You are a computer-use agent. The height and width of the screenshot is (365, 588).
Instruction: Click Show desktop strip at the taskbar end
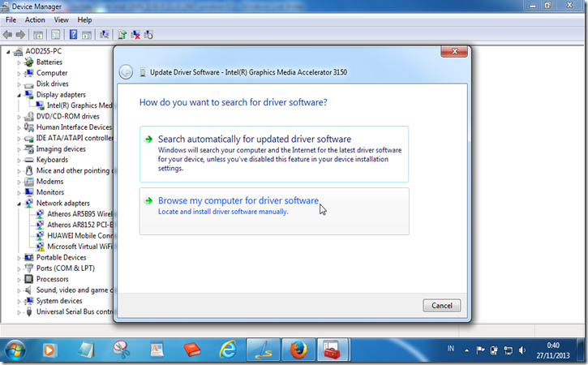click(x=582, y=350)
